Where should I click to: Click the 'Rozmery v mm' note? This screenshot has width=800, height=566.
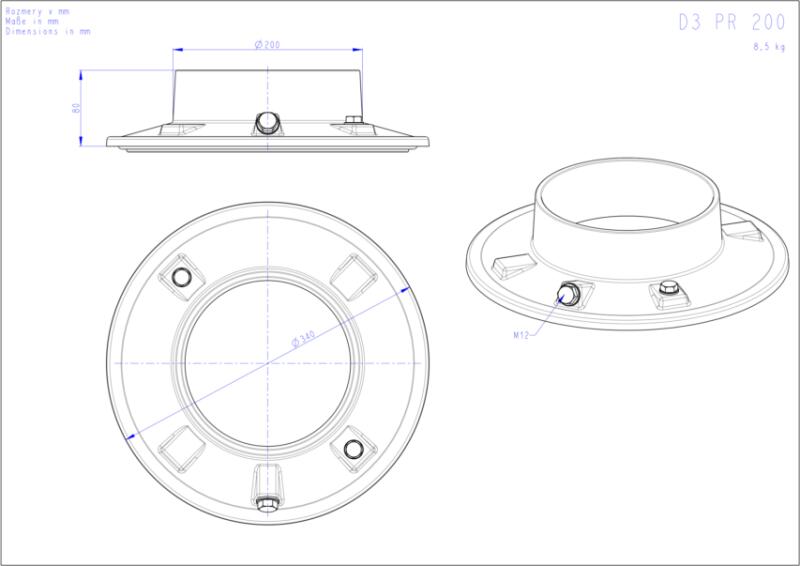37,10
